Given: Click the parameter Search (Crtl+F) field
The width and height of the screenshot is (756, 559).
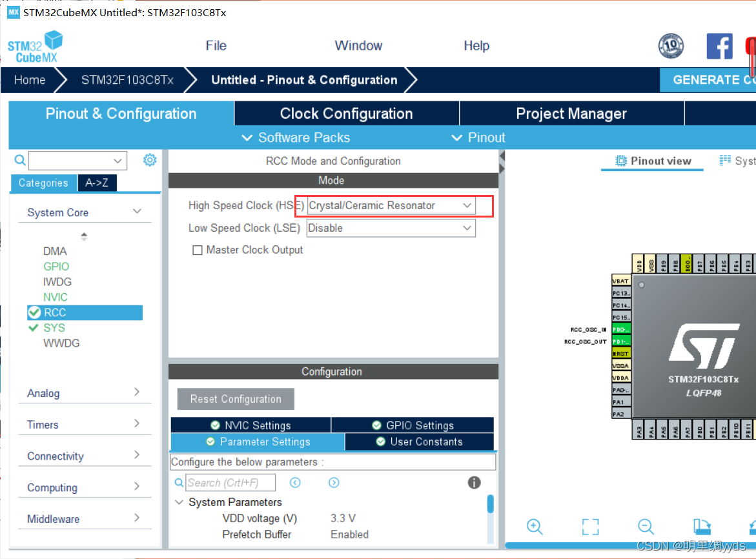Looking at the screenshot, I should 230,482.
